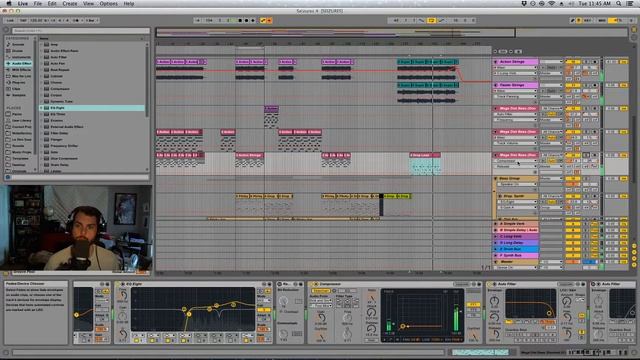Image resolution: width=640 pixels, height=360 pixels.
Task: Select the Drums browser category
Action: (x=17, y=51)
